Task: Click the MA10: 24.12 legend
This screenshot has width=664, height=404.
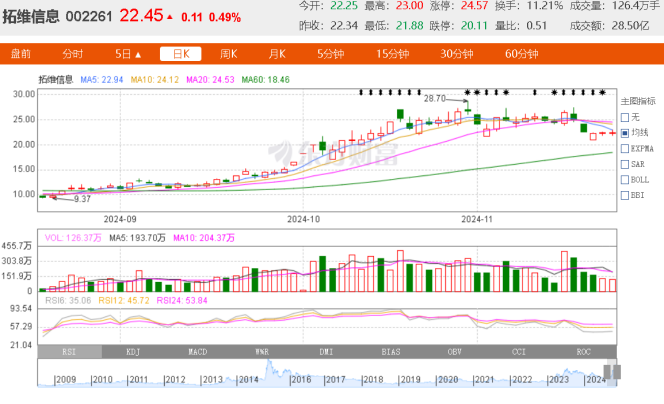Action: pyautogui.click(x=155, y=80)
